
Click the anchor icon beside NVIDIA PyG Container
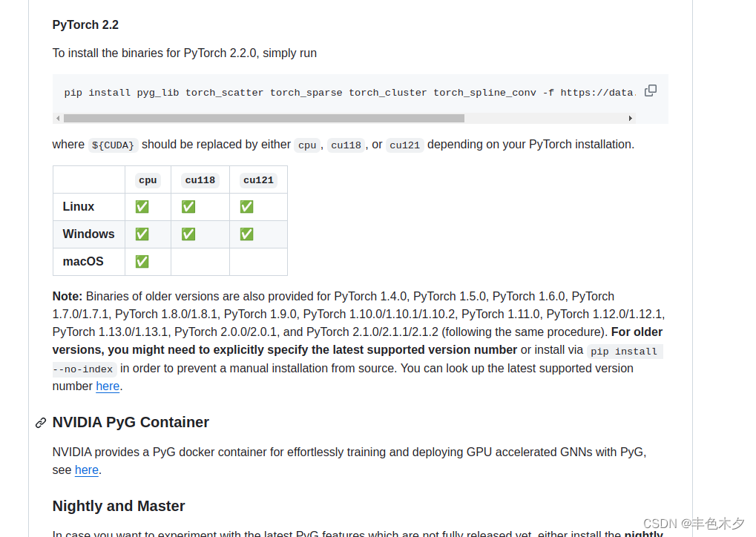coord(40,423)
